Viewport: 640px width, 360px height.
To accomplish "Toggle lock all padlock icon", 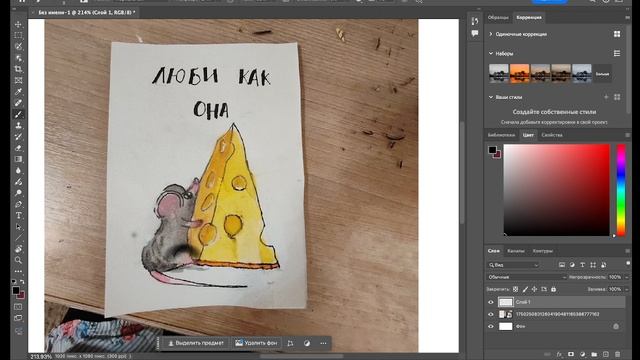I will 553,289.
